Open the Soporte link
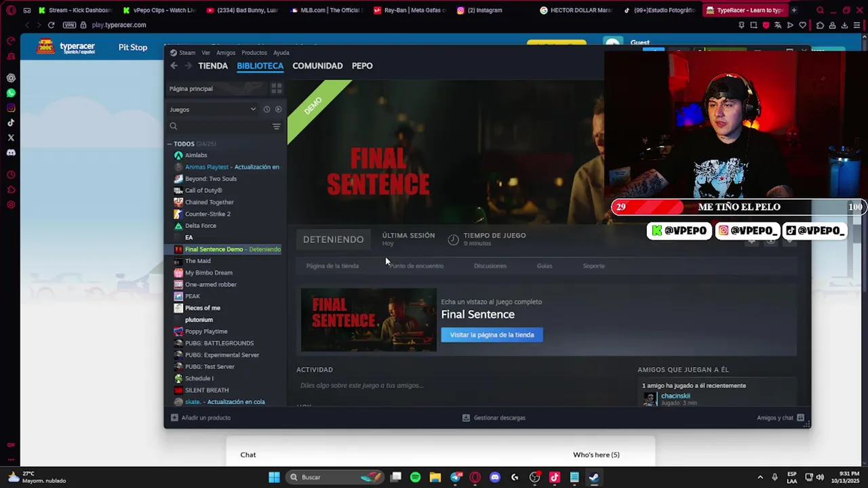Image resolution: width=868 pixels, height=488 pixels. click(x=593, y=266)
